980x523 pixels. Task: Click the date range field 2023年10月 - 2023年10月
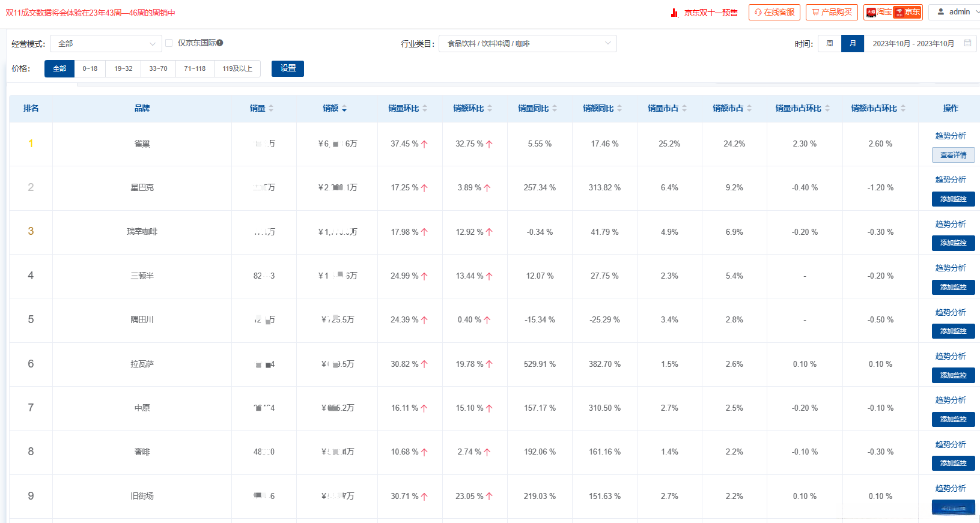point(921,44)
